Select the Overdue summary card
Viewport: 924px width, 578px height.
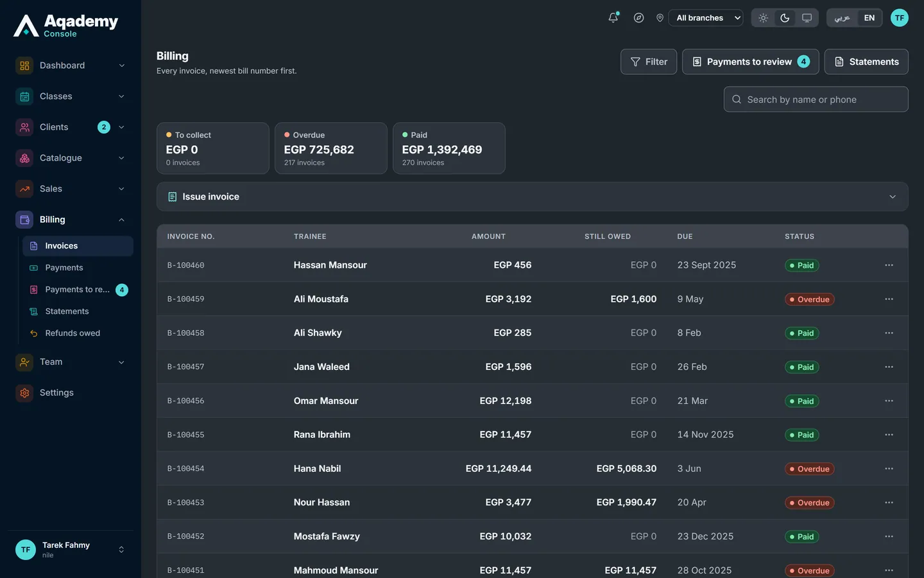click(331, 148)
